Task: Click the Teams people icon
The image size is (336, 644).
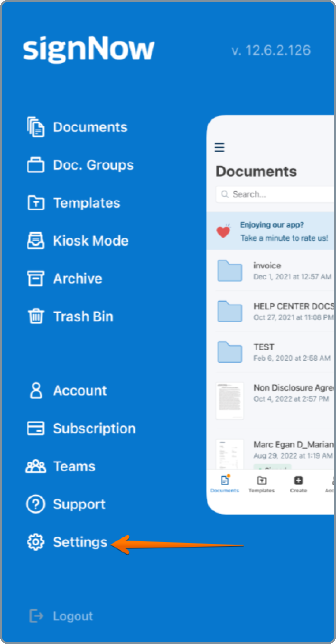Action: [35, 466]
